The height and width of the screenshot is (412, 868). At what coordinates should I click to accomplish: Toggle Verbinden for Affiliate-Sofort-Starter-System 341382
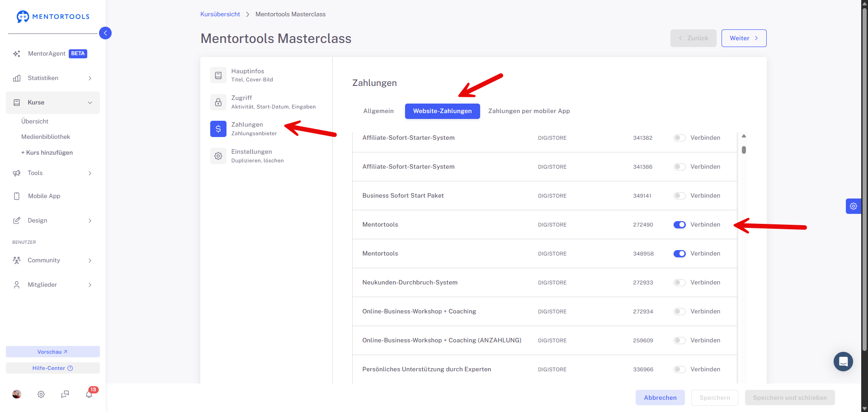(679, 138)
